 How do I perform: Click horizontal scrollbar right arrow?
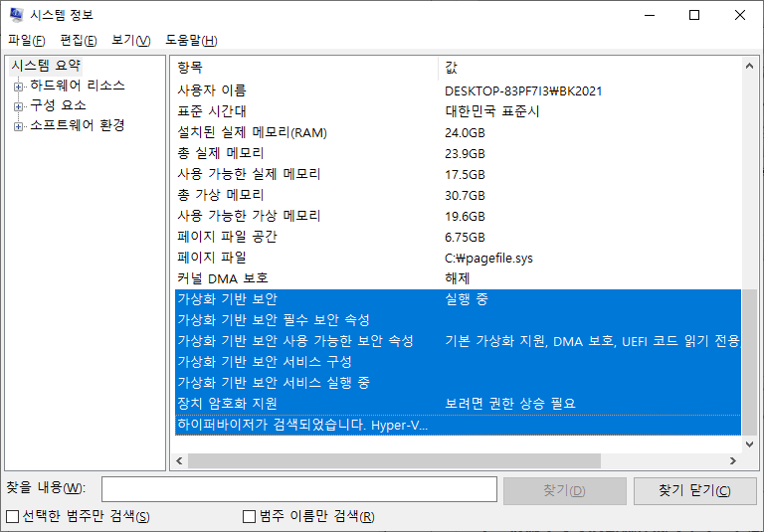click(x=733, y=460)
